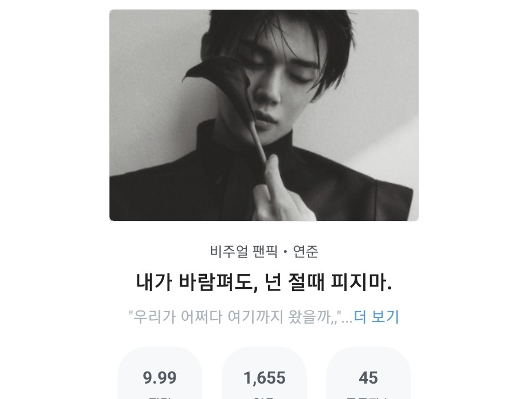Click the word '피지마.' in the title

coord(362,282)
